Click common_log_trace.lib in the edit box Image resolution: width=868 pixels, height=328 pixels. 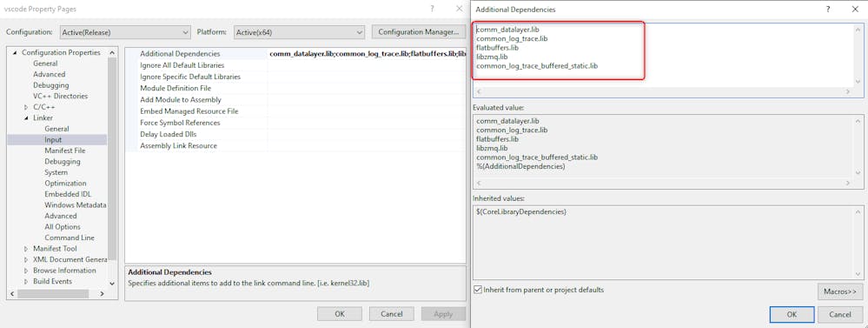512,39
